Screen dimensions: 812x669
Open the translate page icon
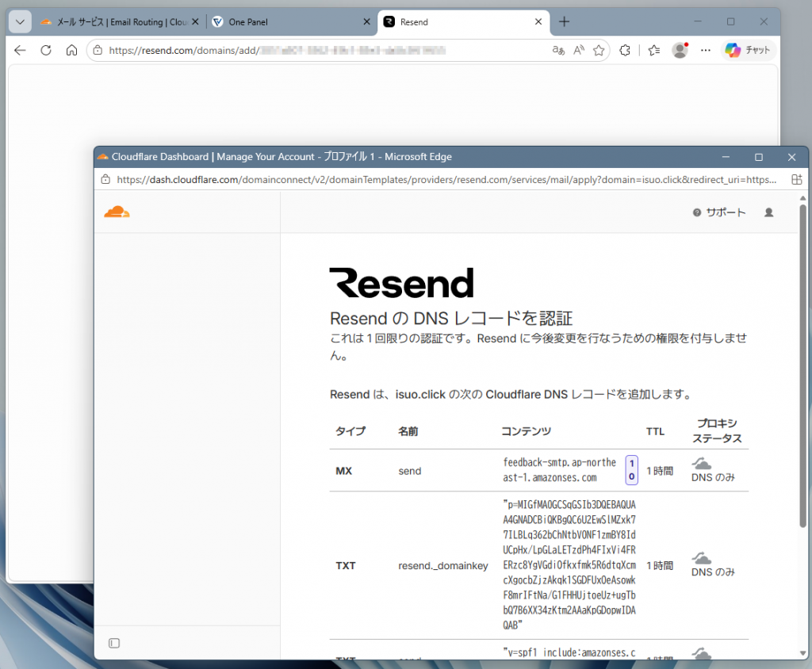[558, 50]
